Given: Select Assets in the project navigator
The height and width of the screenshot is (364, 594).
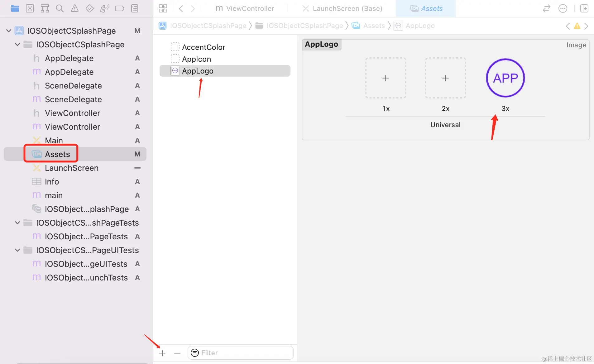Looking at the screenshot, I should (75, 154).
